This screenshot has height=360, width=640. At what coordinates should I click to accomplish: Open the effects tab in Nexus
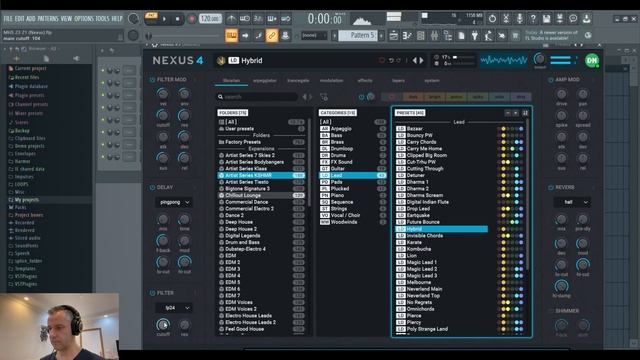365,80
